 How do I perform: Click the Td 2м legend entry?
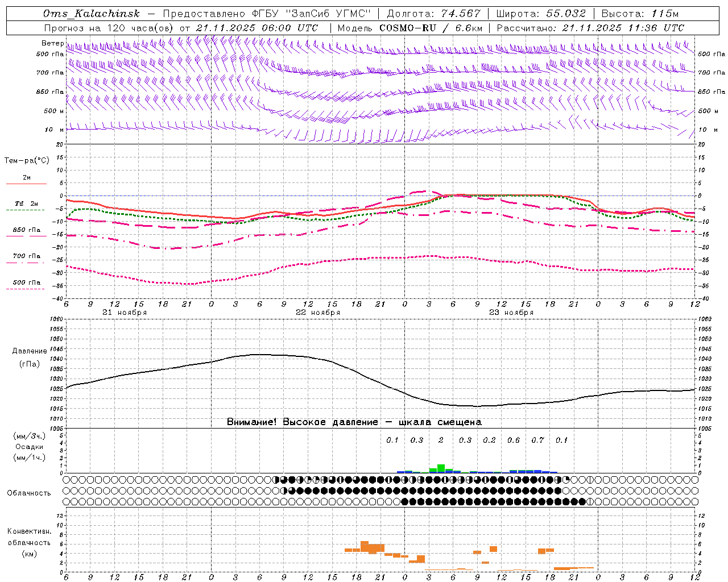click(27, 203)
